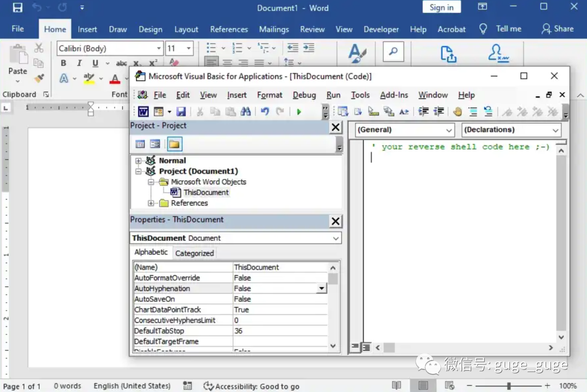Select ThisDocument in project tree
Screen dimensions: 587x392
206,192
